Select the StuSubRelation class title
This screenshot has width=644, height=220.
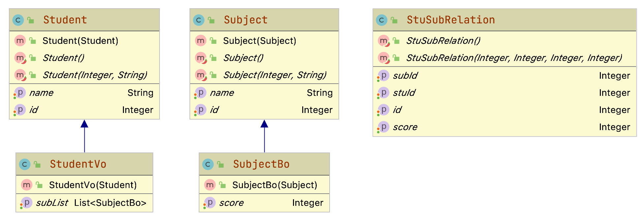[x=451, y=20]
